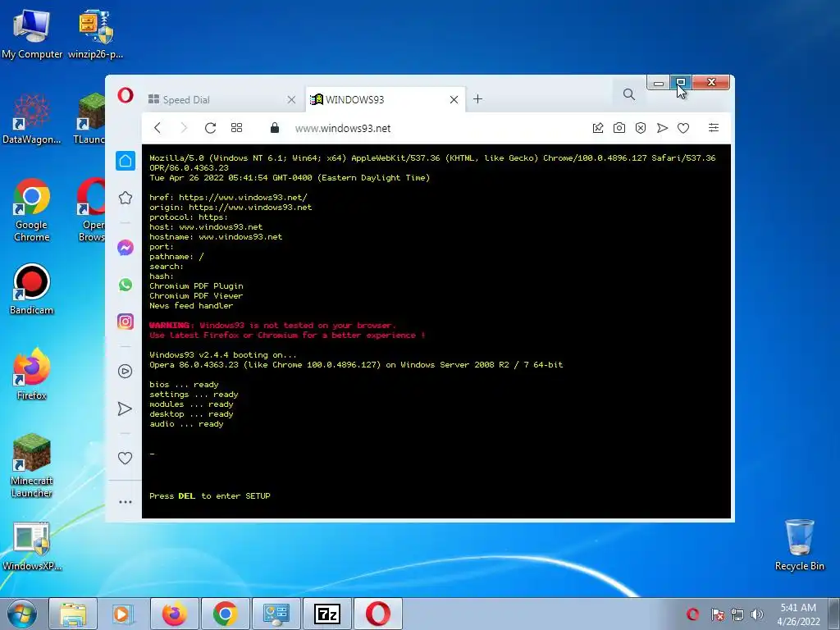The height and width of the screenshot is (630, 840).
Task: Click 'Windows93 v2.4.4 booting on...' line
Action: click(x=223, y=355)
